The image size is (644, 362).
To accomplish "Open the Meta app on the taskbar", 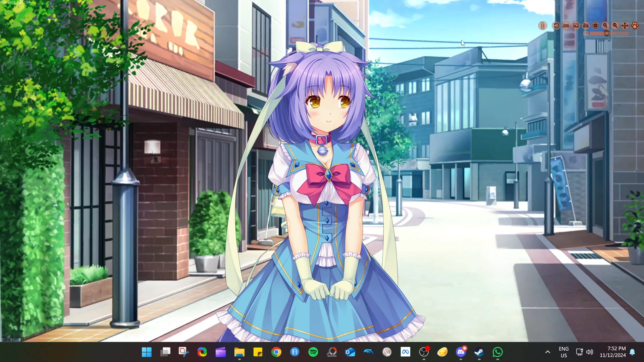I will click(406, 352).
